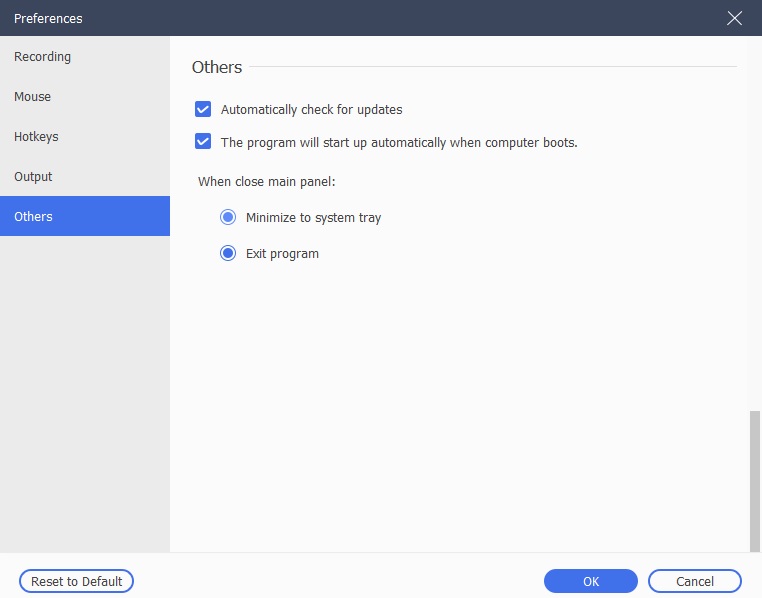Click the Others section heading

pyautogui.click(x=217, y=67)
